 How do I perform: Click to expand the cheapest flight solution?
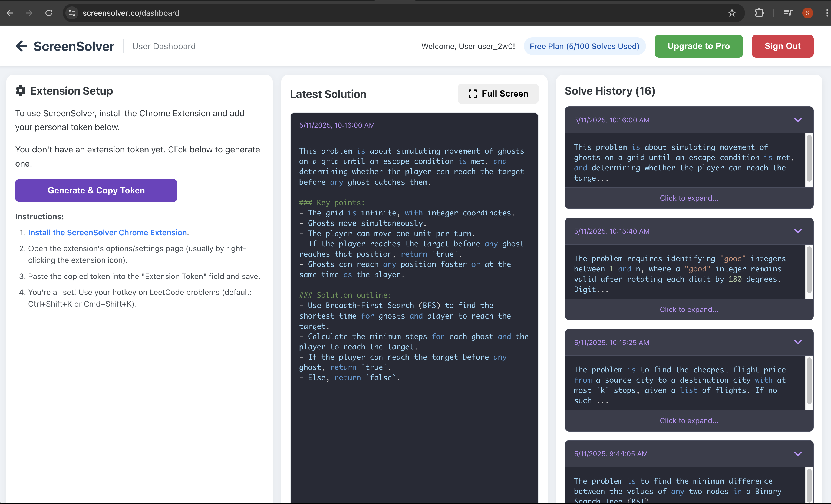689,420
